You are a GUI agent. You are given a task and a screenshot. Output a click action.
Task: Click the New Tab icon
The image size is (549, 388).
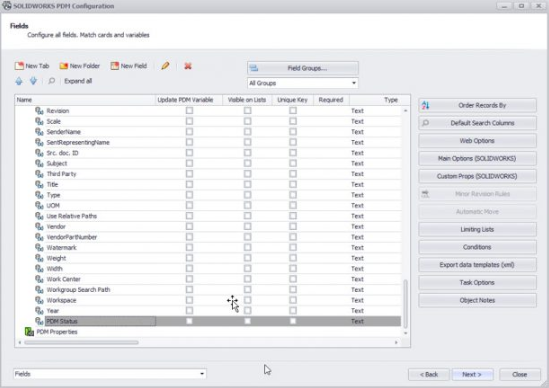(x=19, y=66)
